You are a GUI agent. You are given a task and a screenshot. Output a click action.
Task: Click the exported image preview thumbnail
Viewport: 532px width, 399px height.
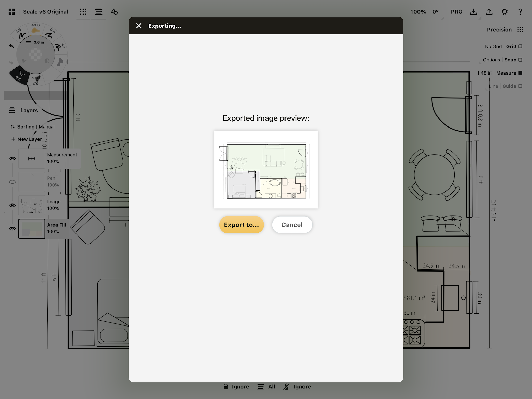266,169
